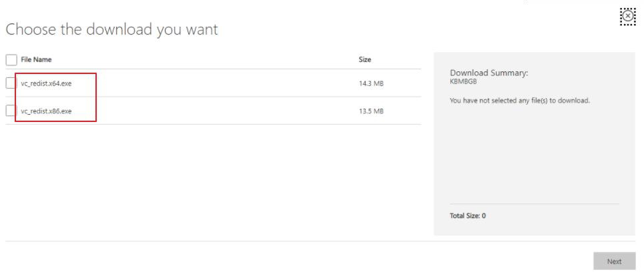
Task: Click the 13.5 MB size value
Action: (371, 111)
